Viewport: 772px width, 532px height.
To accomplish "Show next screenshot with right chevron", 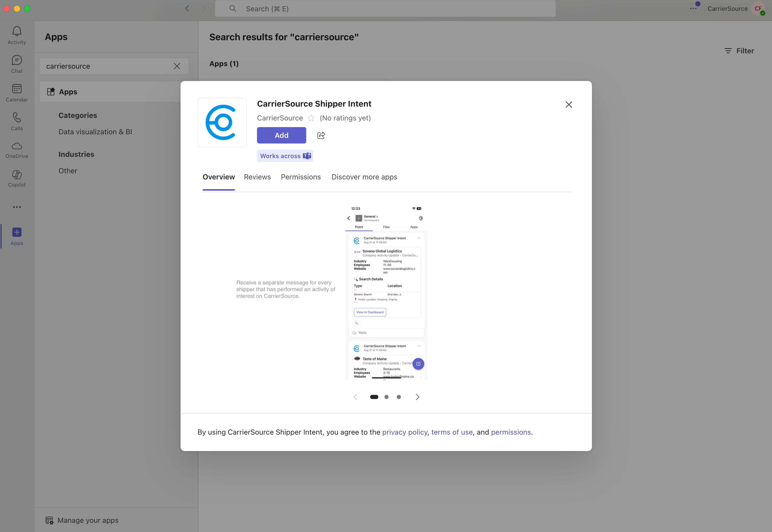I will pyautogui.click(x=417, y=397).
